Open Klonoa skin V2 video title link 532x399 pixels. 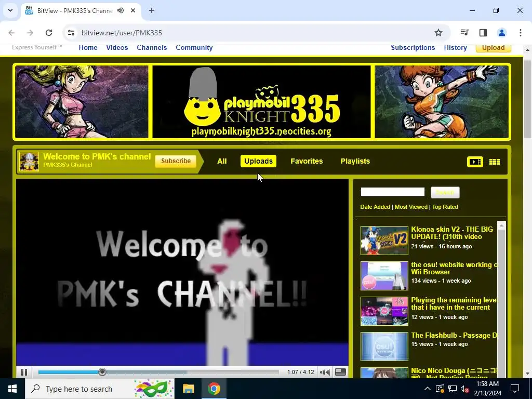point(452,233)
